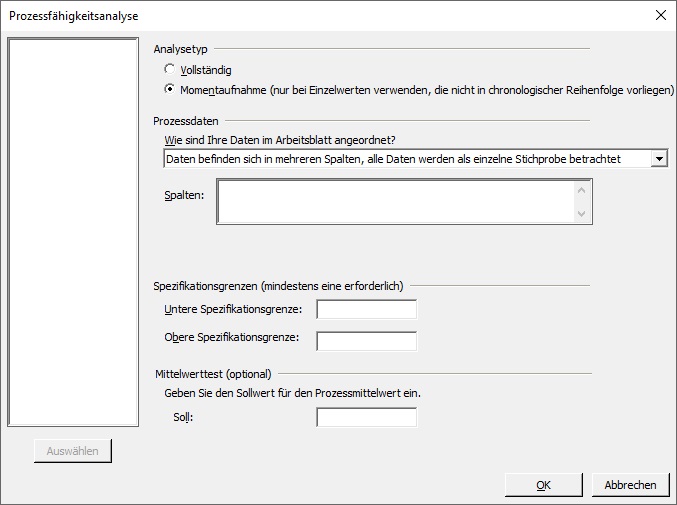Image resolution: width=677 pixels, height=505 pixels.
Task: Click the 'Geben Sie den Sollwert' instruction text
Action: pyautogui.click(x=292, y=393)
